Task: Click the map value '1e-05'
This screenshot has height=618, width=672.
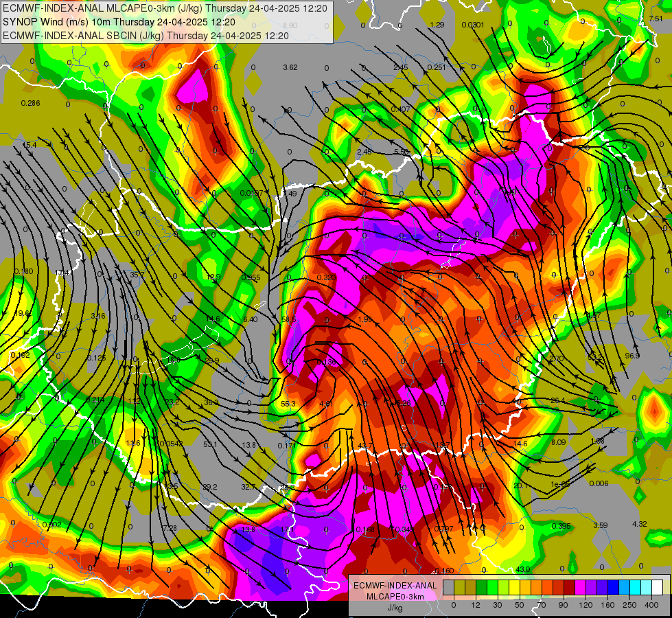Action: pyautogui.click(x=560, y=484)
